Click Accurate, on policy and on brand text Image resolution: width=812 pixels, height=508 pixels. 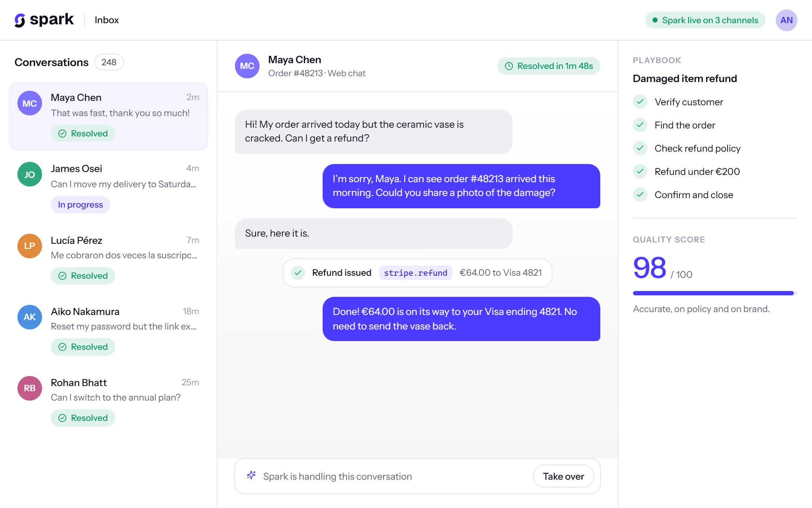[x=701, y=309]
